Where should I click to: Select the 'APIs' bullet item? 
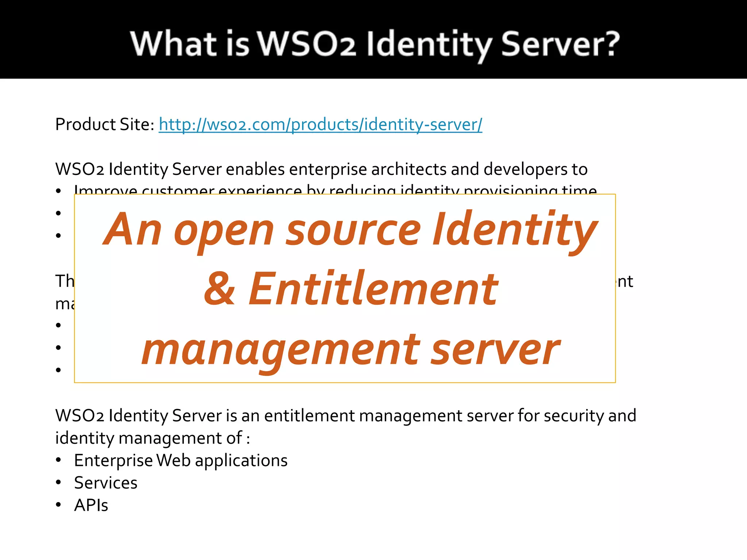click(91, 506)
